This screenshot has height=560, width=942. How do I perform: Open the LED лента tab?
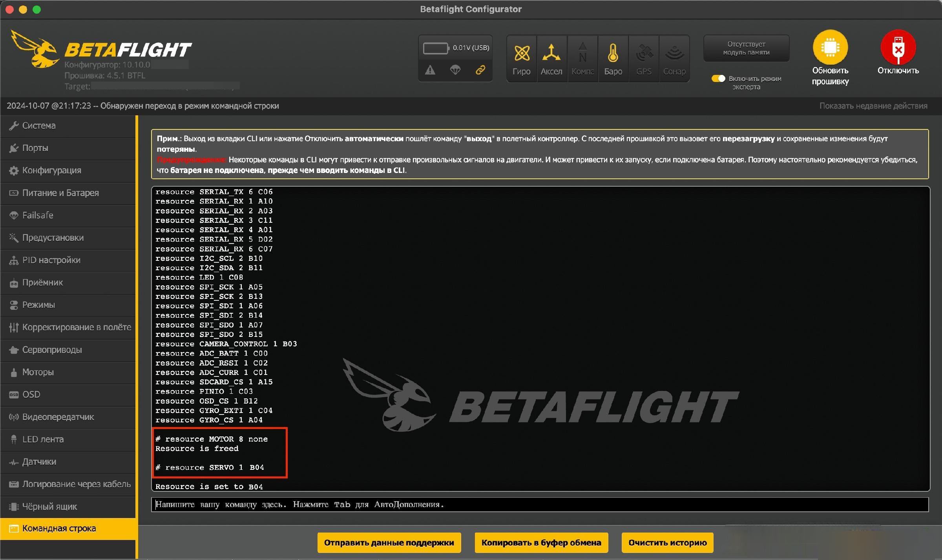point(68,439)
